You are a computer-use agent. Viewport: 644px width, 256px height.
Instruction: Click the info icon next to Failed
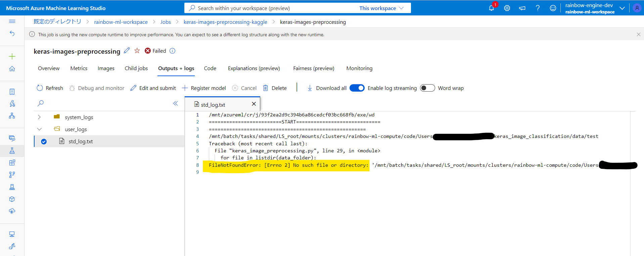pos(172,51)
